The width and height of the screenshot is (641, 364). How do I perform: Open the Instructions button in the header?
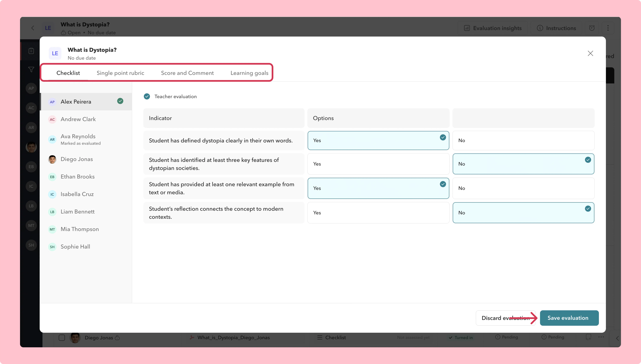point(556,28)
